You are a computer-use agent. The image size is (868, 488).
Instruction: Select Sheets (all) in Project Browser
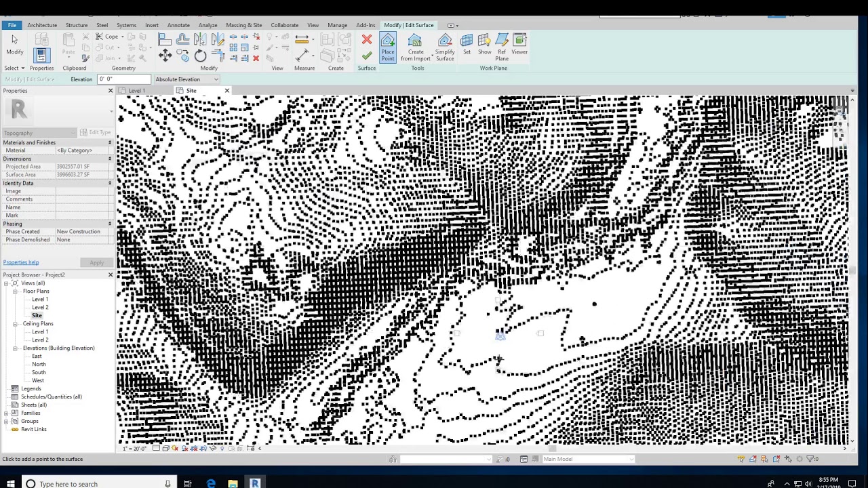coord(34,405)
